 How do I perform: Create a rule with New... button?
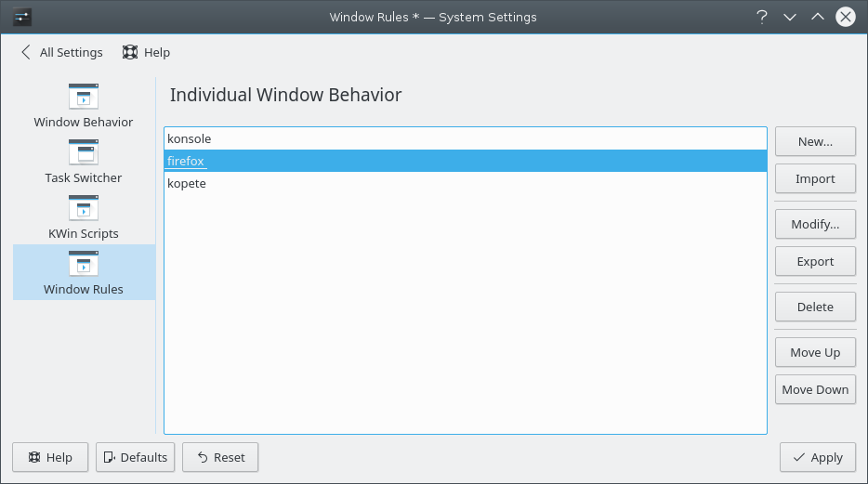(x=815, y=142)
